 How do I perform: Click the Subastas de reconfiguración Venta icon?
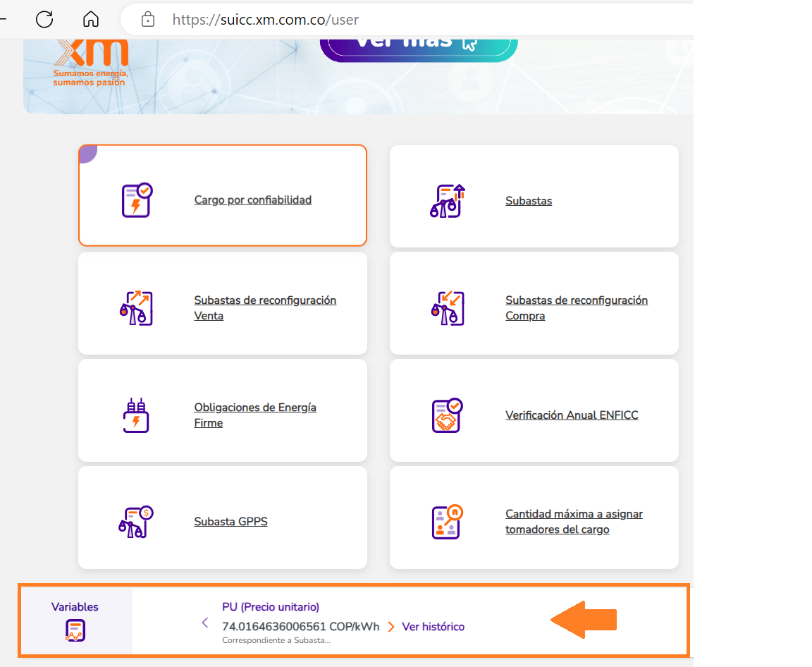(x=137, y=308)
